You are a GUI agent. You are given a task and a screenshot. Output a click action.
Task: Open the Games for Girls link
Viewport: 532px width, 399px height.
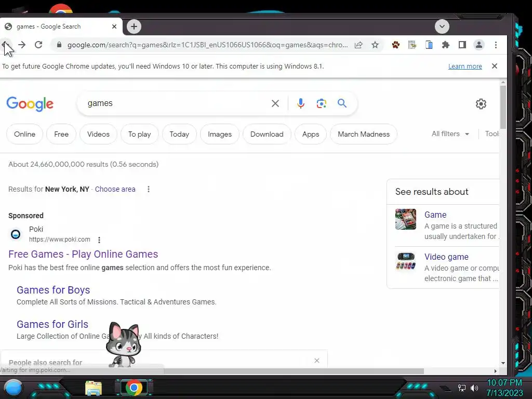(52, 324)
